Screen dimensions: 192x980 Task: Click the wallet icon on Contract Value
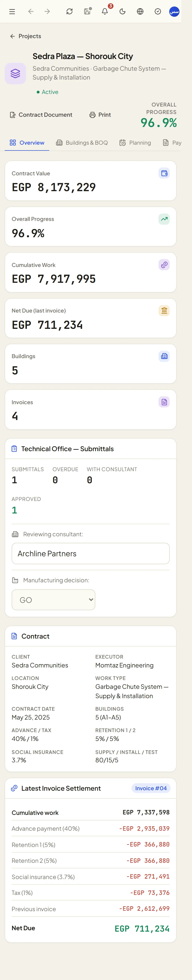pos(164,173)
